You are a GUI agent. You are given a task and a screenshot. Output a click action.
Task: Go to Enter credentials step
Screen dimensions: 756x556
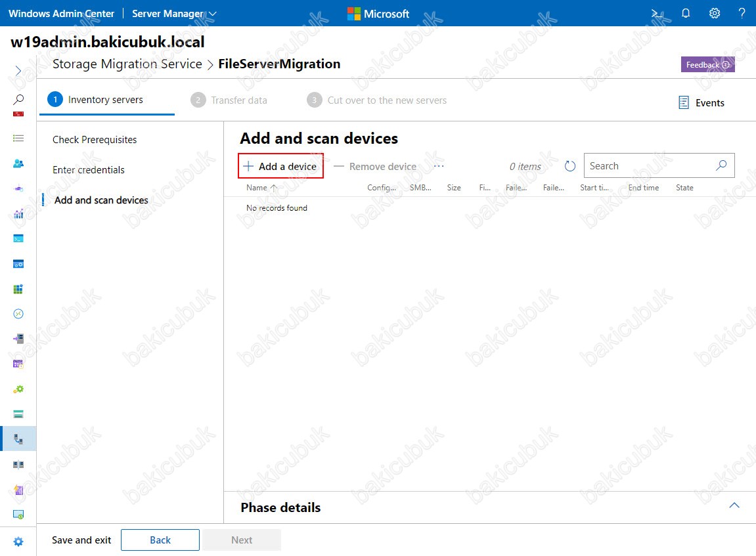click(x=88, y=170)
